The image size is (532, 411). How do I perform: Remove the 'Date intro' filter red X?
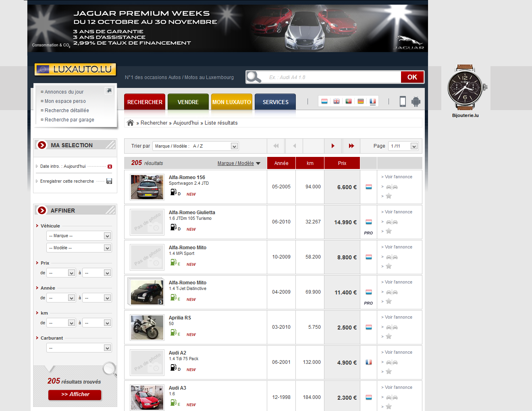coord(110,167)
